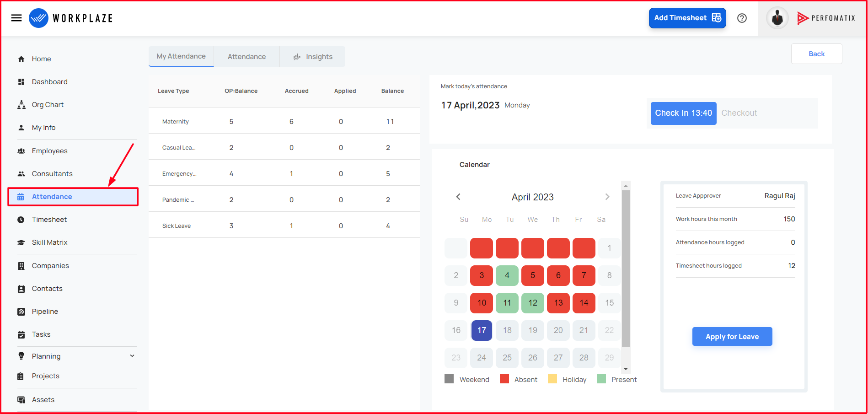Click the Sick Leave row label
The height and width of the screenshot is (414, 868).
pyautogui.click(x=177, y=226)
